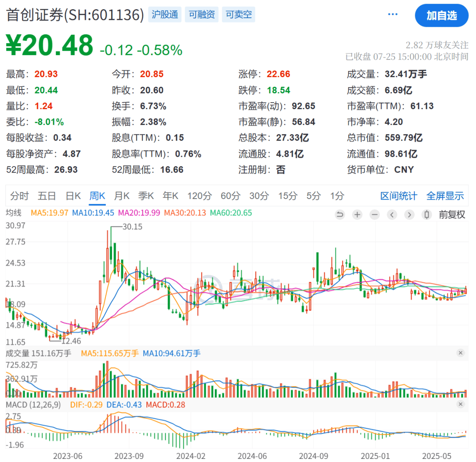Click the current price ¥20.48

[49, 45]
